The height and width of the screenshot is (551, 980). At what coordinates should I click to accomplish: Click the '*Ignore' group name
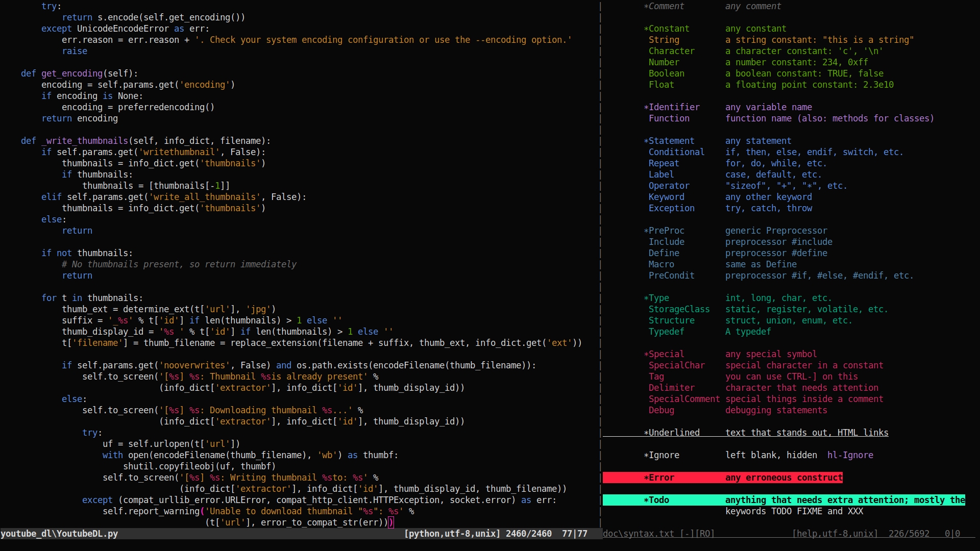point(661,455)
